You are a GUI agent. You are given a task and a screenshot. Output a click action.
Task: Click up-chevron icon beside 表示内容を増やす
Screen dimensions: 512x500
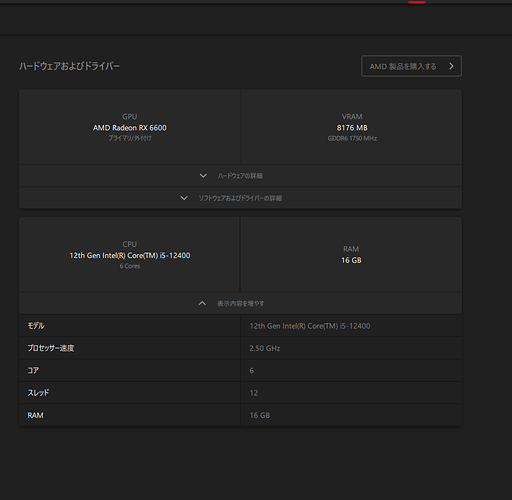point(202,303)
